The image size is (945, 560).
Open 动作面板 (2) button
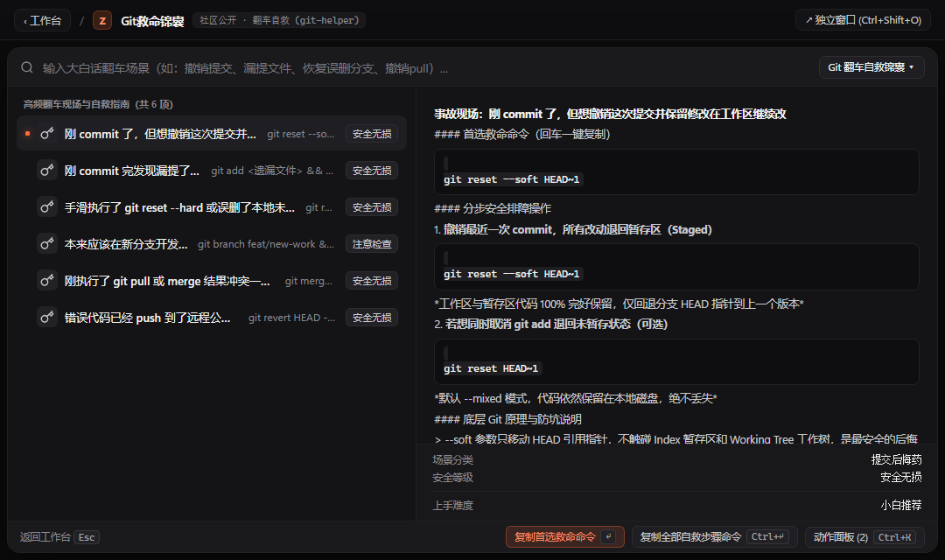point(864,536)
